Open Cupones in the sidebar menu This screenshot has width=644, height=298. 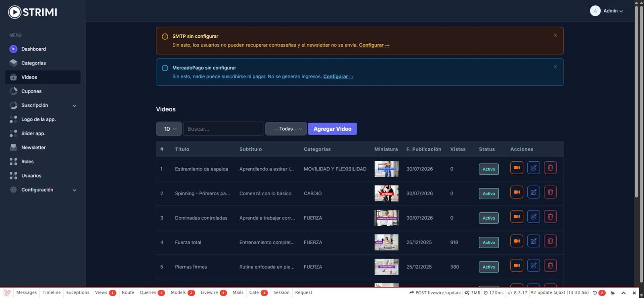[43, 91]
